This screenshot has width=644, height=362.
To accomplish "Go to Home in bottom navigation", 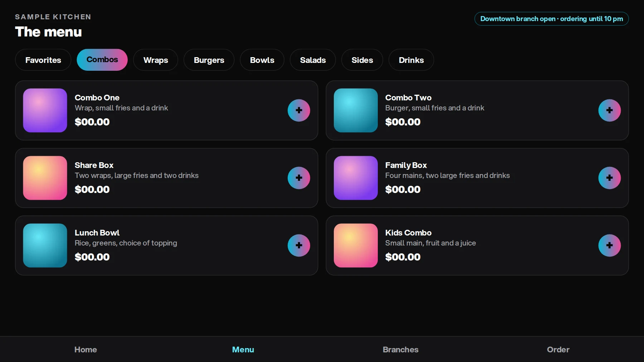I will click(x=86, y=349).
